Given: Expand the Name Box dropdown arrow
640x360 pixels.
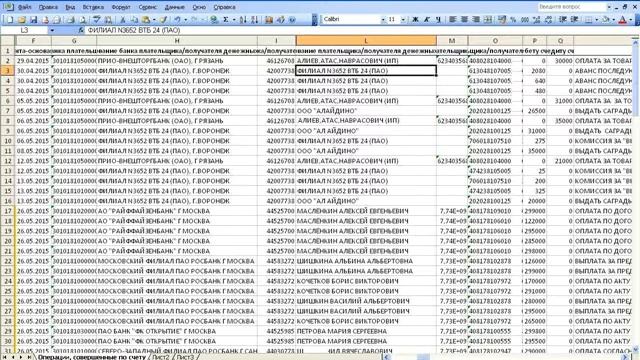Looking at the screenshot, I should 52,30.
